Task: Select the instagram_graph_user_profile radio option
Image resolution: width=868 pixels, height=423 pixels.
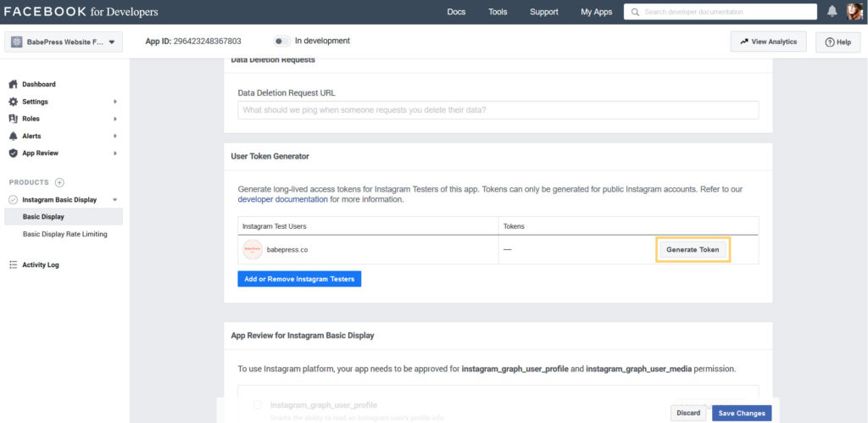Action: [258, 405]
